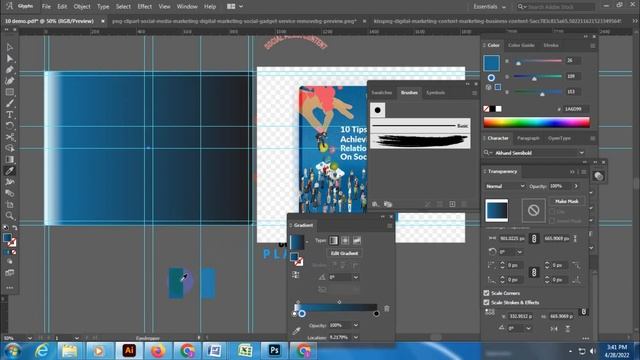The image size is (640, 360).
Task: Open the font family dropdown arrow
Action: click(x=581, y=153)
